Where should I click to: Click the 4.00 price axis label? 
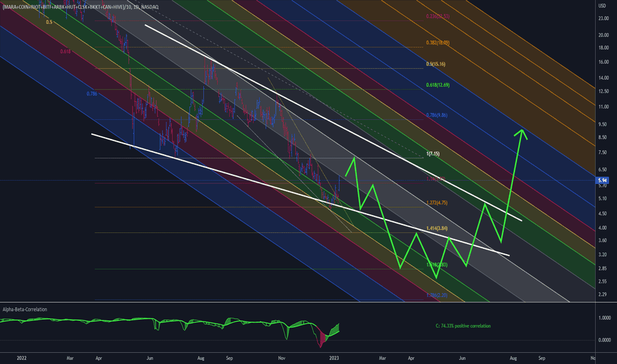(602, 228)
